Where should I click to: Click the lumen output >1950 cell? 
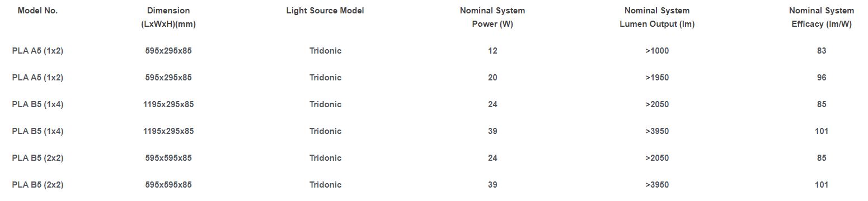click(x=657, y=78)
